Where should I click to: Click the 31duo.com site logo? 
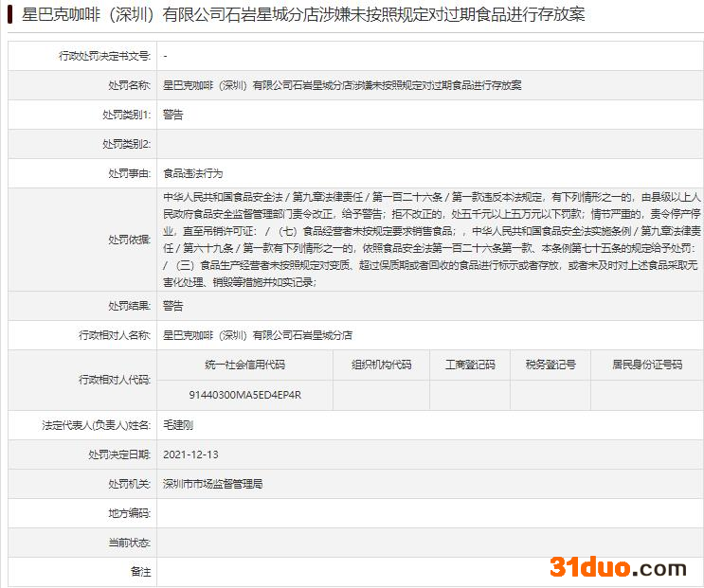618,567
